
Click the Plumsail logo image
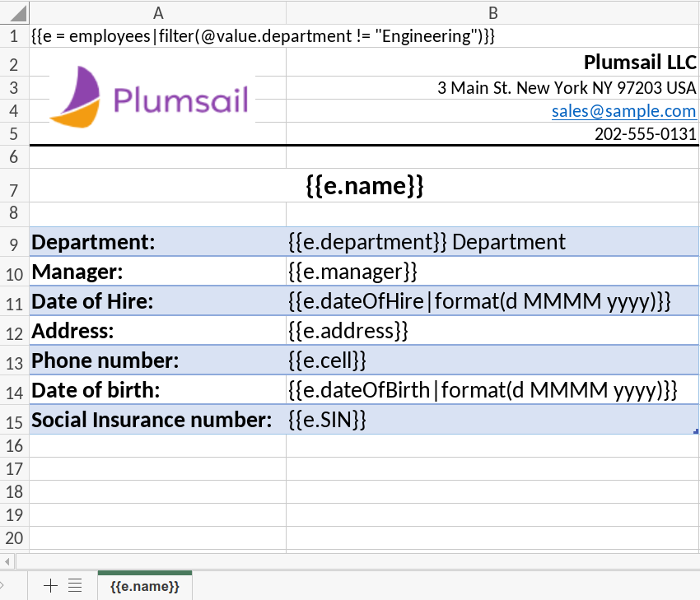[152, 97]
